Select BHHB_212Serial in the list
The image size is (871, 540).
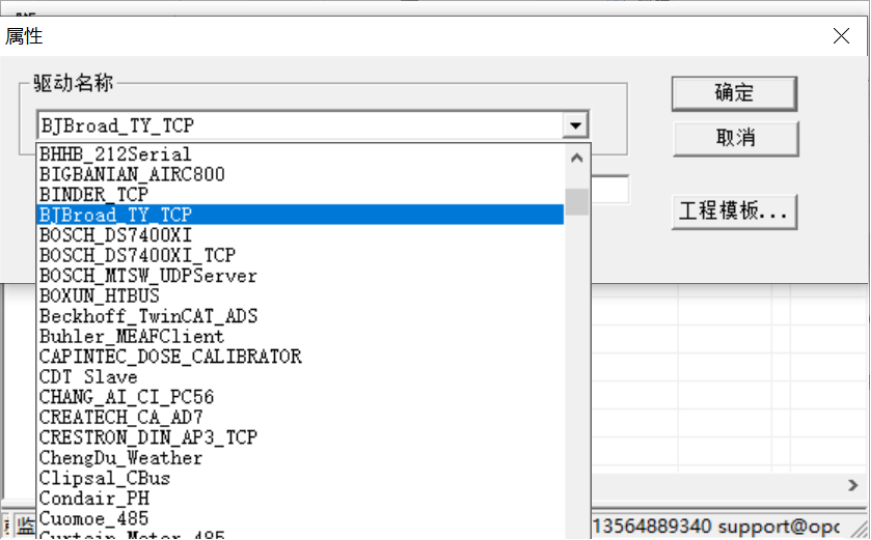pos(300,154)
